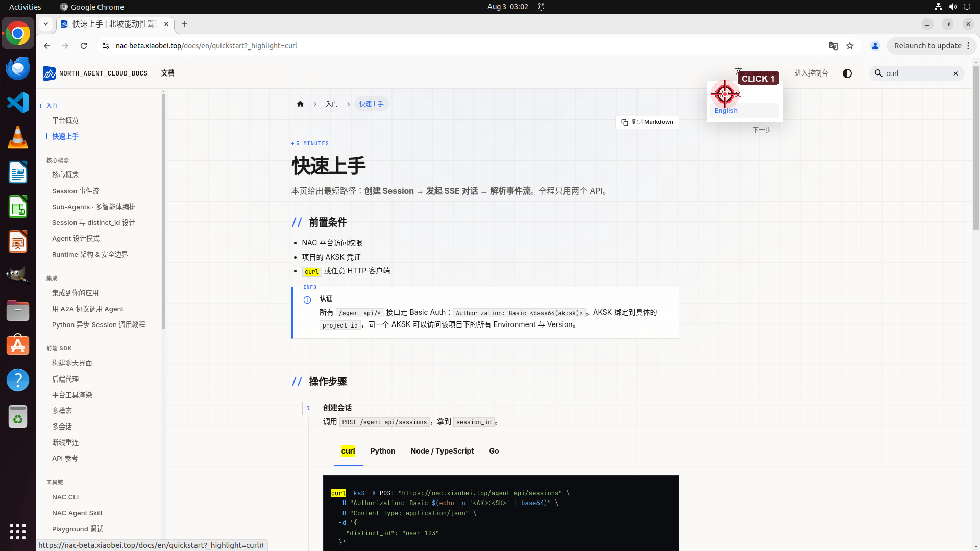This screenshot has width=980, height=551.
Task: Click the sidebar navigation scrollbar
Action: click(164, 211)
